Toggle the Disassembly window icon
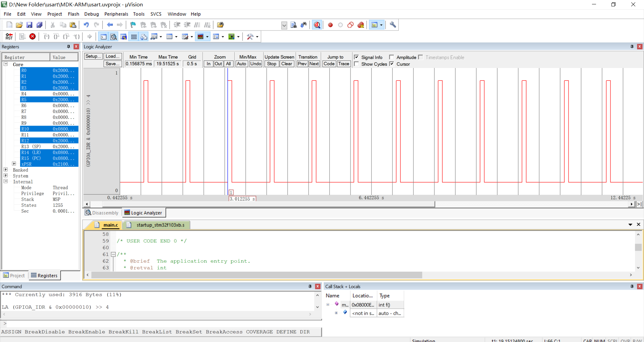This screenshot has height=342, width=644. [x=114, y=37]
